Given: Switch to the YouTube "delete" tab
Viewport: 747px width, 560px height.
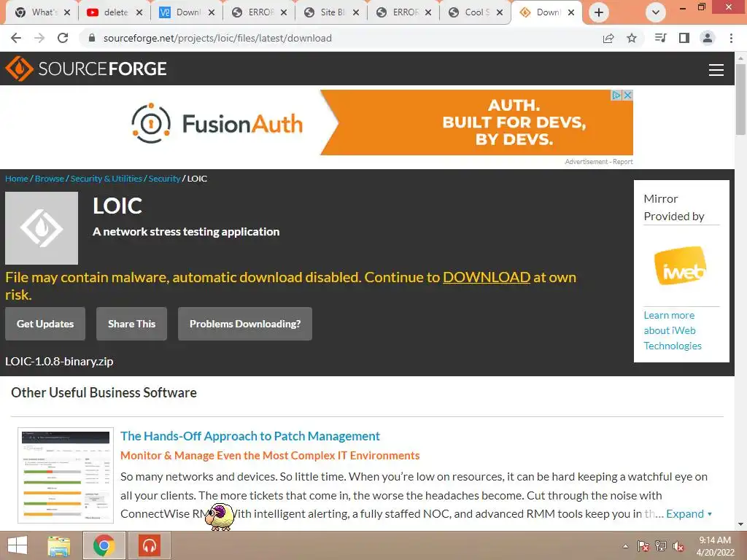Looking at the screenshot, I should pyautogui.click(x=115, y=12).
